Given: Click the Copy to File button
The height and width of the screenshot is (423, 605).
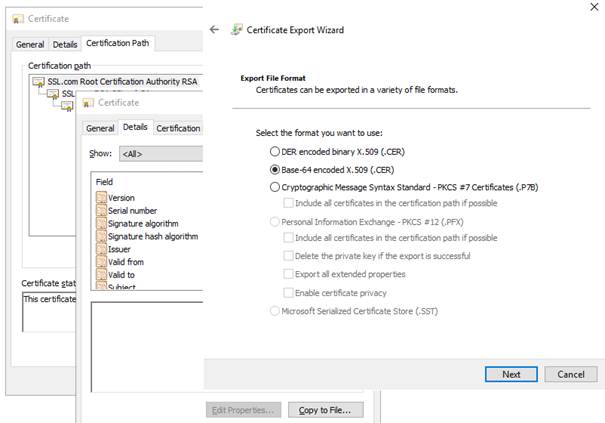Looking at the screenshot, I should tap(326, 410).
